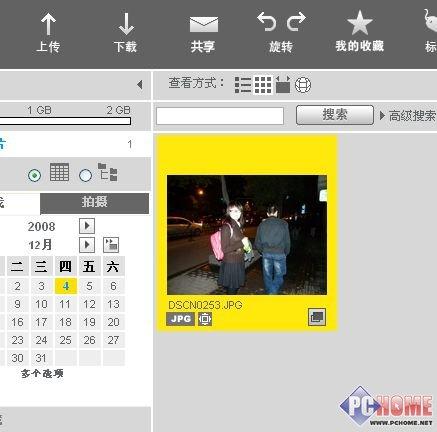Image resolution: width=437 pixels, height=432 pixels.
Task: Open 我的收藏 favorites star
Action: click(x=360, y=23)
